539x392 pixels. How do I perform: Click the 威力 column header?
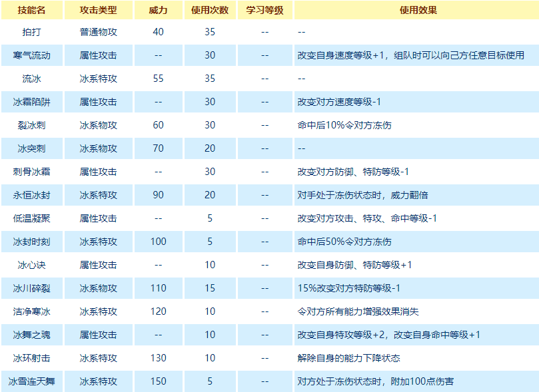tap(158, 11)
